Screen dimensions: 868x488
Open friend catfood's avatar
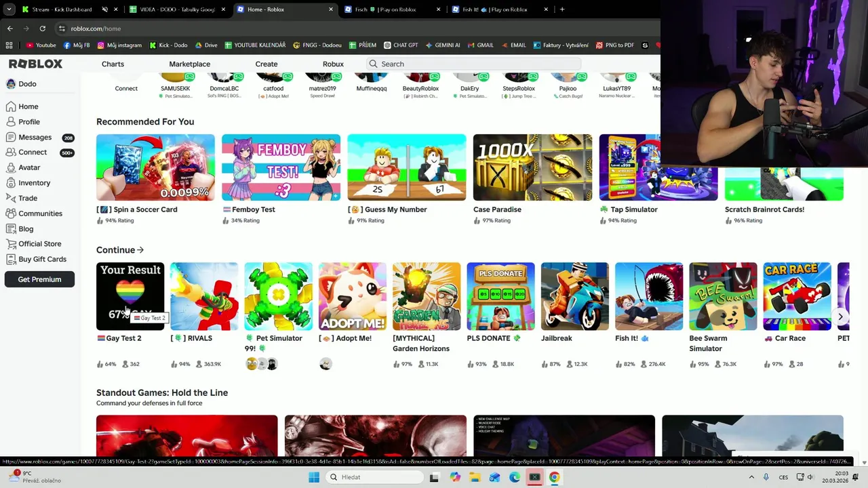tap(273, 77)
